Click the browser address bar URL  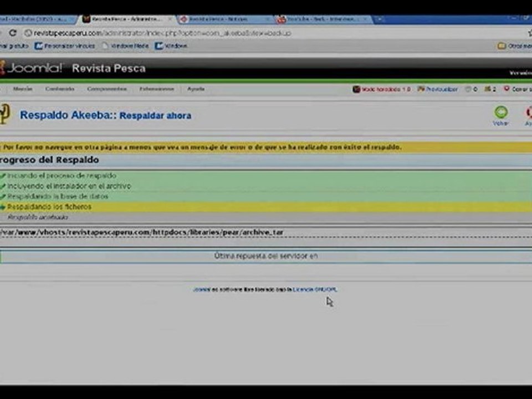point(162,33)
